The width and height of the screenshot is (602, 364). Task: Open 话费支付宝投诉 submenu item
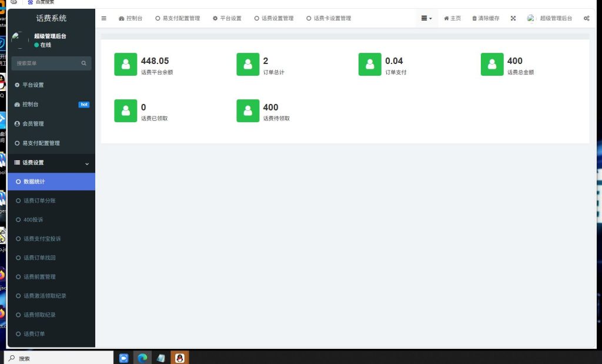(x=52, y=238)
